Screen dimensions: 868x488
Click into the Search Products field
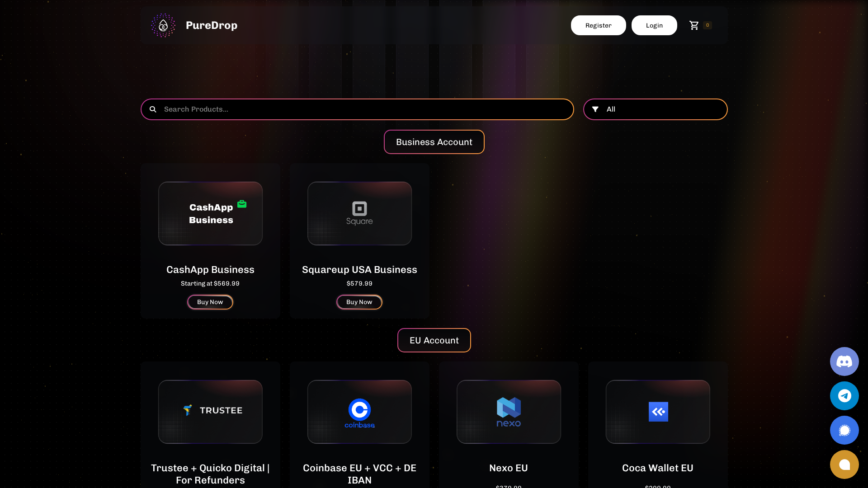click(x=316, y=109)
